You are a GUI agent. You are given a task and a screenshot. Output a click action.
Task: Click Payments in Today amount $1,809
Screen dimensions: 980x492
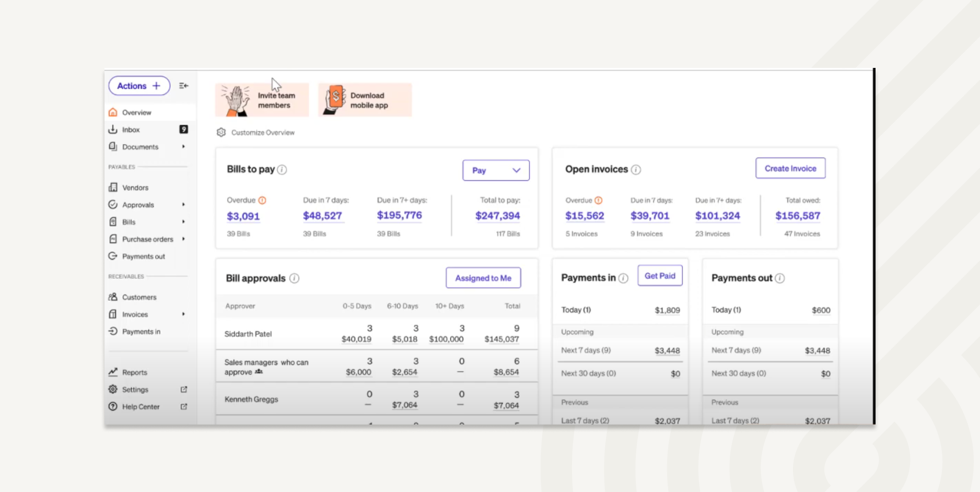click(x=668, y=310)
